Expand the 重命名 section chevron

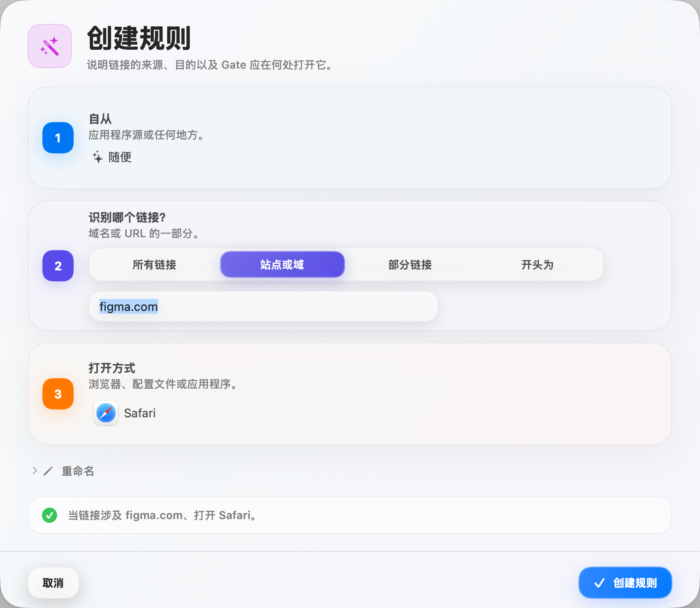tap(35, 471)
